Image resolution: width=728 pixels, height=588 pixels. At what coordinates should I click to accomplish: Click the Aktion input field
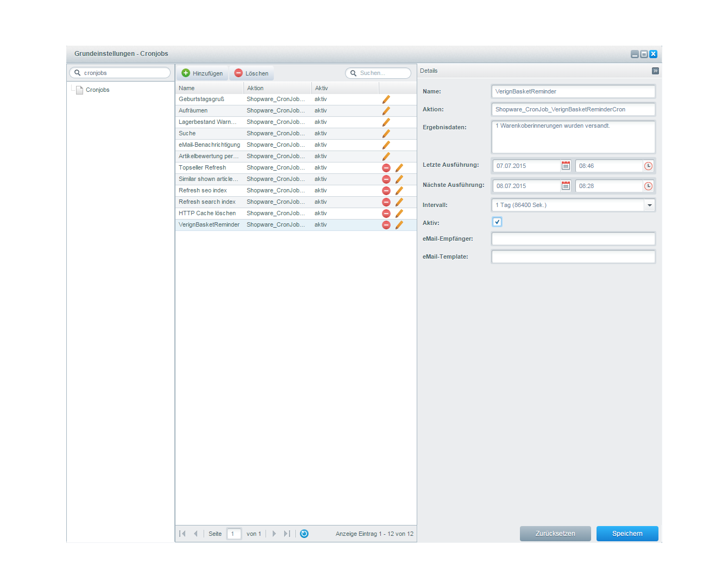click(x=573, y=109)
